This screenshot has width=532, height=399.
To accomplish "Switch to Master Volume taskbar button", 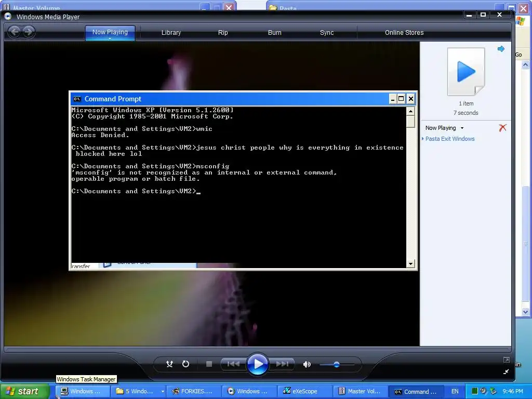I will point(361,391).
